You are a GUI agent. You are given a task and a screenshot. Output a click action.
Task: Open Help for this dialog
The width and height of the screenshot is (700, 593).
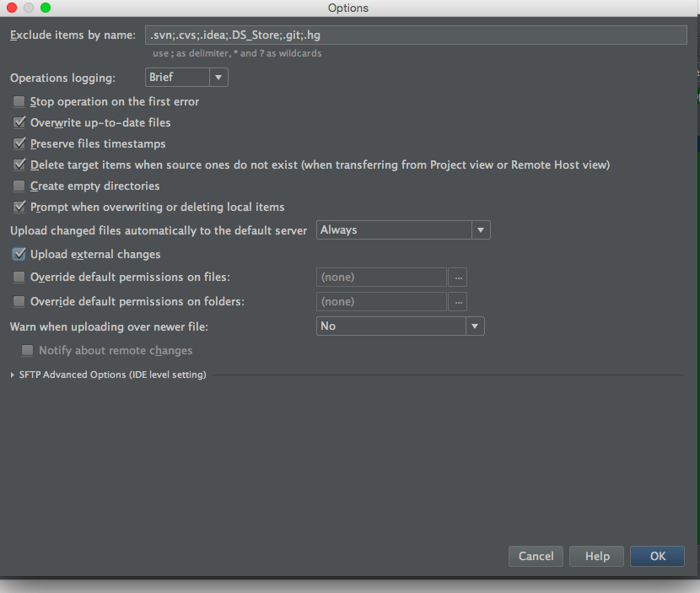[x=597, y=556]
